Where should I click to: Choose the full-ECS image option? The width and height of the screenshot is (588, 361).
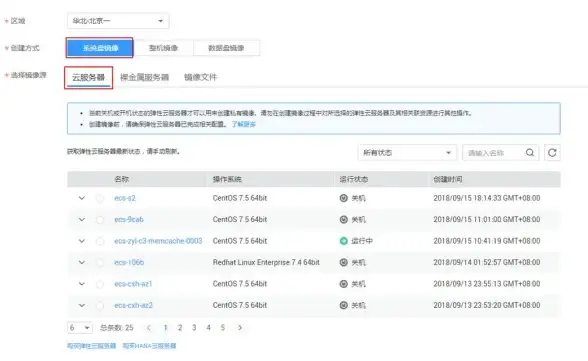click(163, 48)
